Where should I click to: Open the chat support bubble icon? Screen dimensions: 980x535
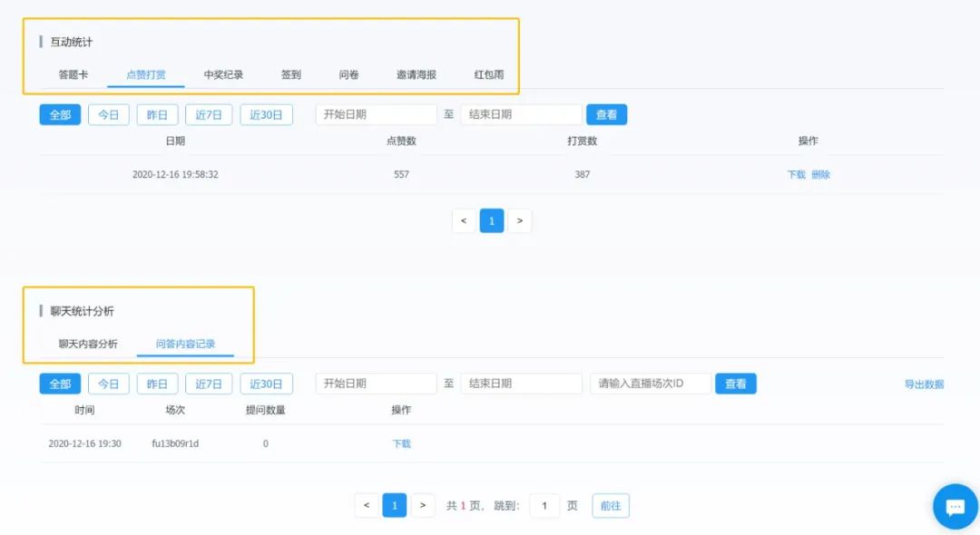955,506
